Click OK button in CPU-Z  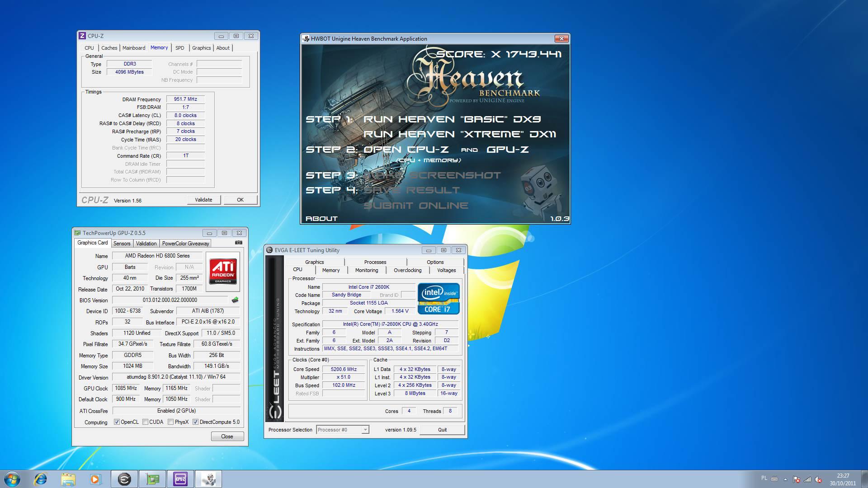point(240,200)
